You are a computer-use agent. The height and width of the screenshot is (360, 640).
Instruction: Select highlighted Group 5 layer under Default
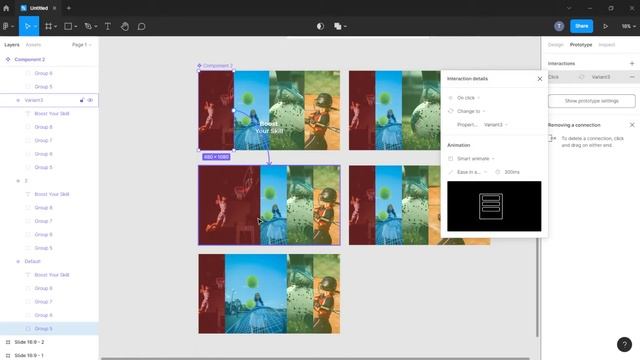pos(43,329)
